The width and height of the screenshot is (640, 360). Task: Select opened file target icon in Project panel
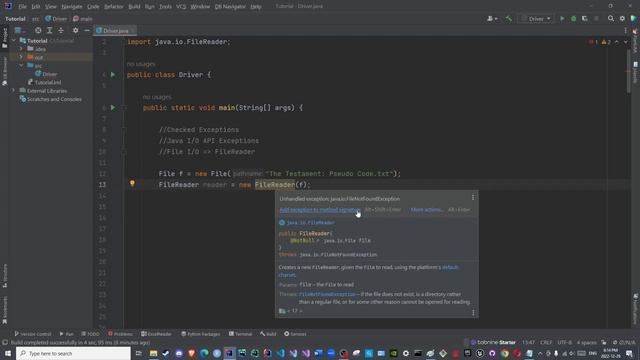coord(38,31)
